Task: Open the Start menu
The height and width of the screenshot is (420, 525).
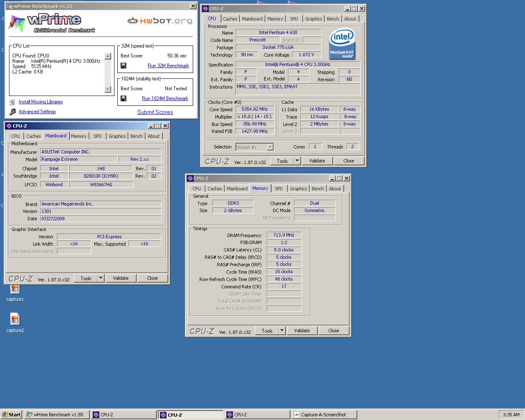Action: tap(11, 415)
